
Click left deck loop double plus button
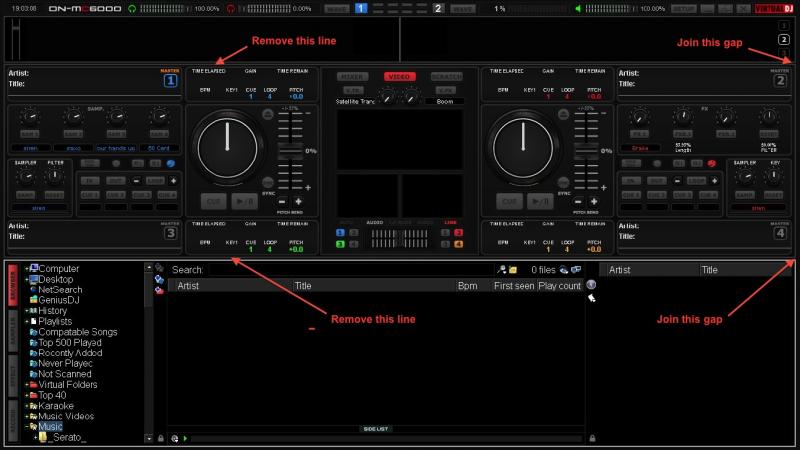click(173, 181)
